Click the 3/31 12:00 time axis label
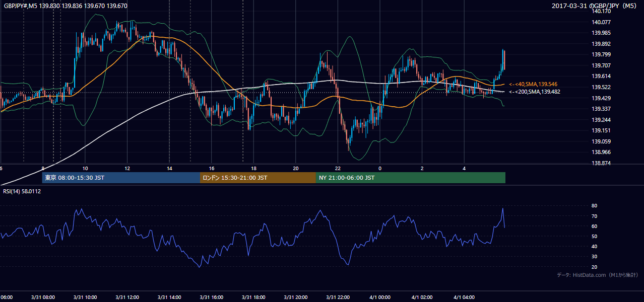The height and width of the screenshot is (302, 644). tap(127, 297)
